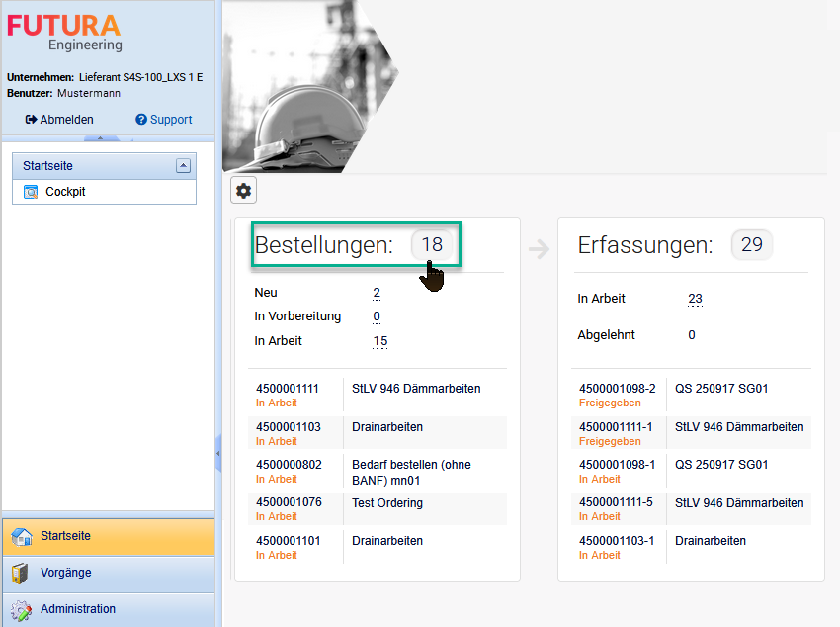This screenshot has width=840, height=627.
Task: Open the Neu orders count 2
Action: tap(377, 293)
